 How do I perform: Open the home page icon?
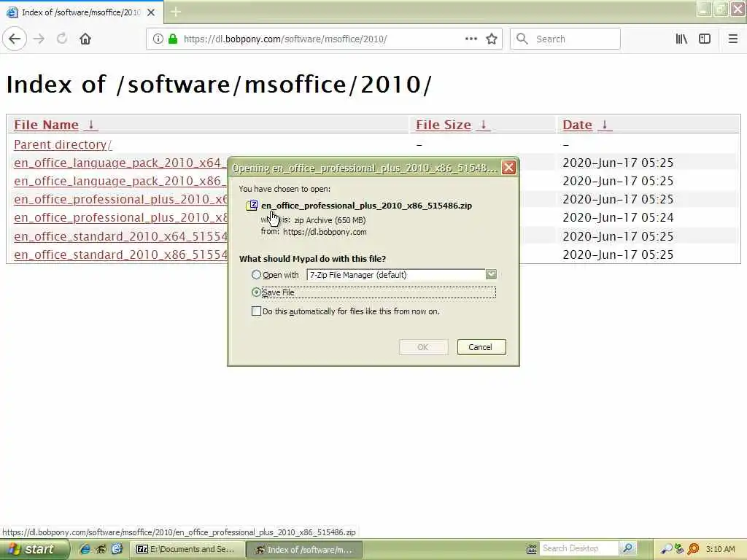85,39
